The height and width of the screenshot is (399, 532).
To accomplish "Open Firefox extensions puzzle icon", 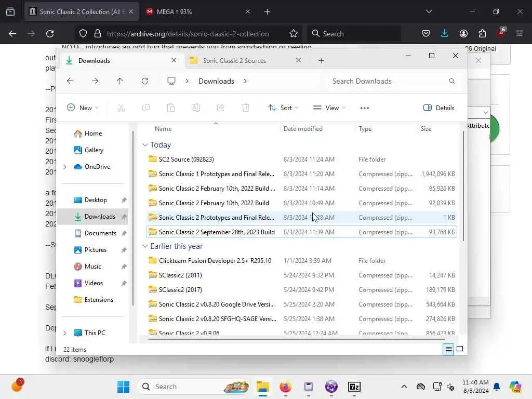I will [482, 34].
